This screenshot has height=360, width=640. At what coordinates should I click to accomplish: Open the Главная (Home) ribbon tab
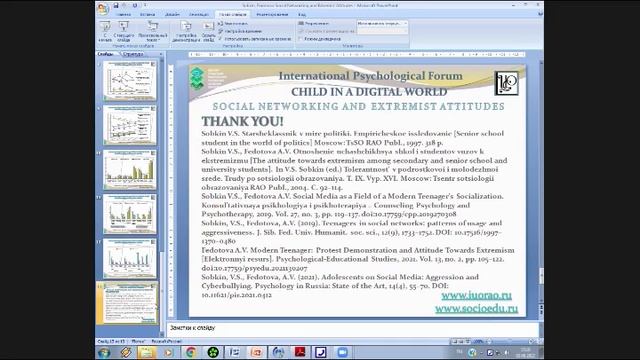coord(123,14)
